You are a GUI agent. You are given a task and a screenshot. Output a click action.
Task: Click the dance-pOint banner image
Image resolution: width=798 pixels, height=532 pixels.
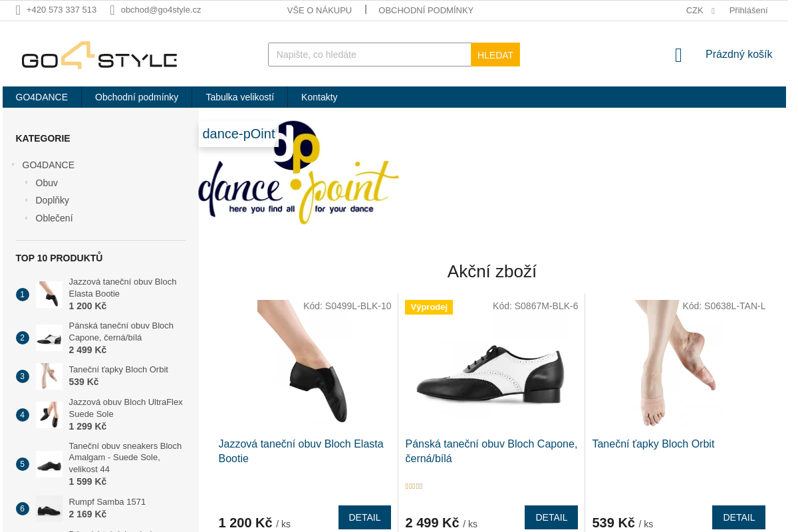pyautogui.click(x=299, y=173)
